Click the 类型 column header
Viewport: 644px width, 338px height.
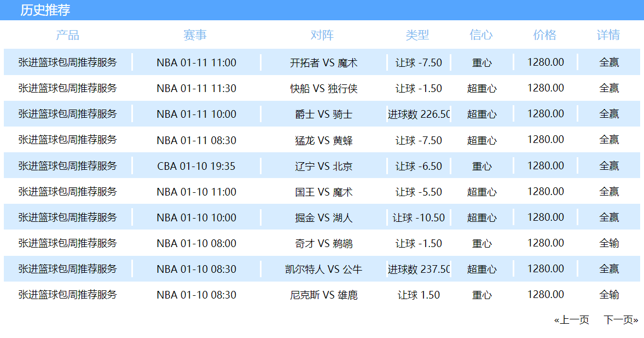click(417, 35)
